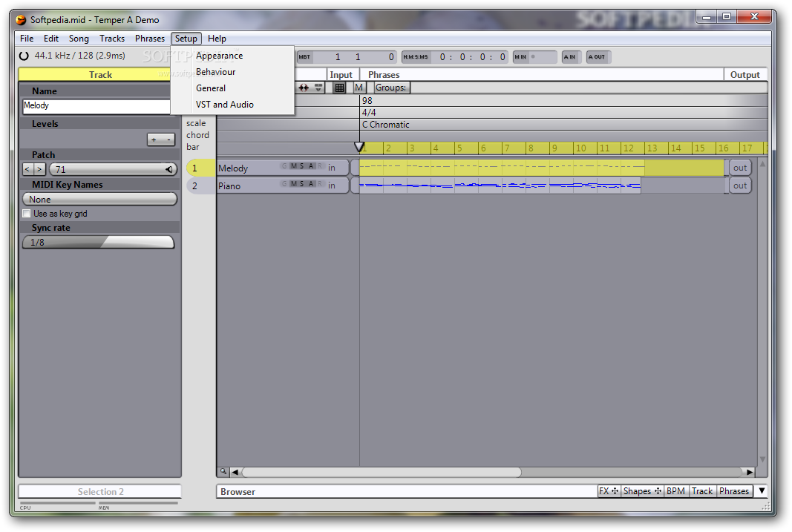Click the Piano phrase clip

[500, 185]
